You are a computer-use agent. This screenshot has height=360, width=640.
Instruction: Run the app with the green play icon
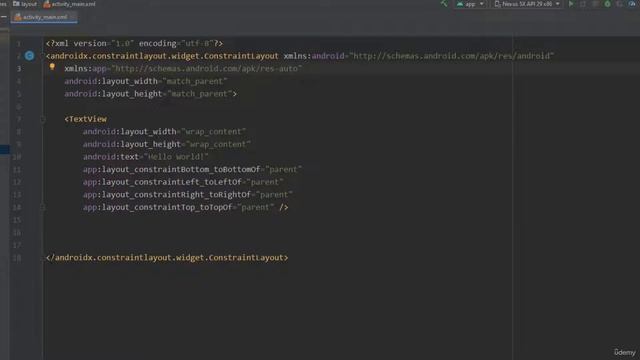coord(571,4)
